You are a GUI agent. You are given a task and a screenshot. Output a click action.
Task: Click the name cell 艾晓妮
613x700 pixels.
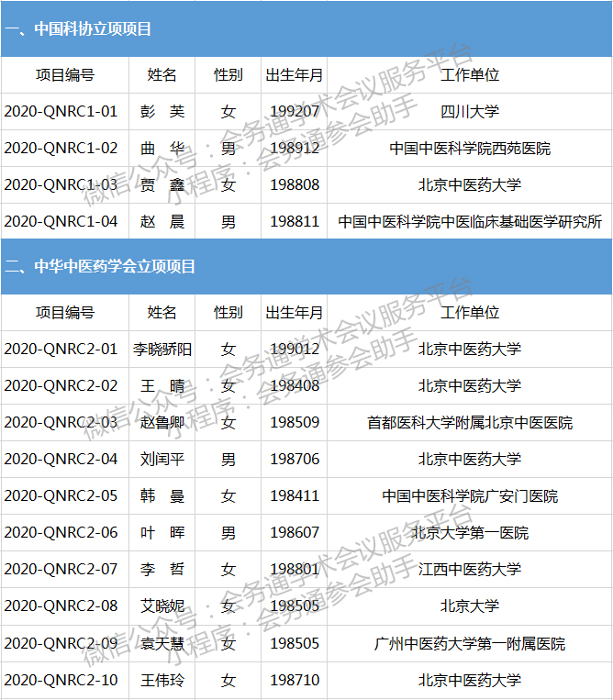(x=162, y=606)
